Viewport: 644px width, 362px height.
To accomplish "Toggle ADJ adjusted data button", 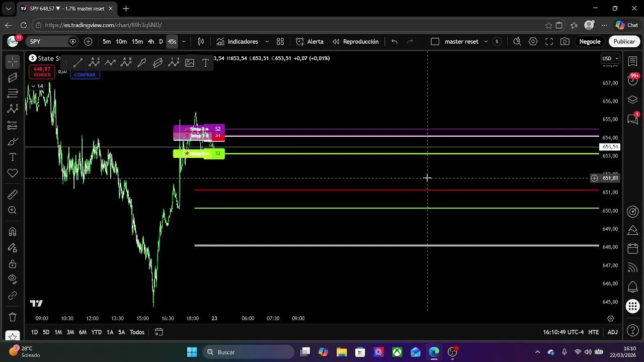I will click(612, 332).
